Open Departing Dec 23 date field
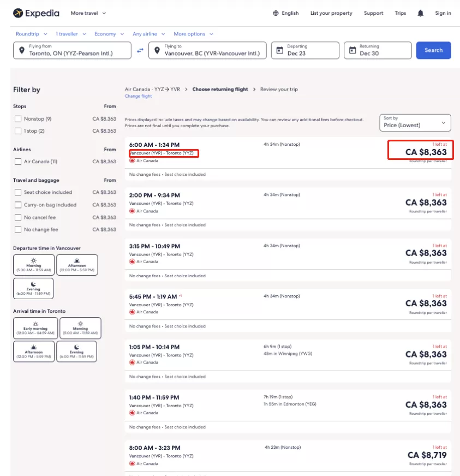Image resolution: width=460 pixels, height=476 pixels. click(305, 50)
